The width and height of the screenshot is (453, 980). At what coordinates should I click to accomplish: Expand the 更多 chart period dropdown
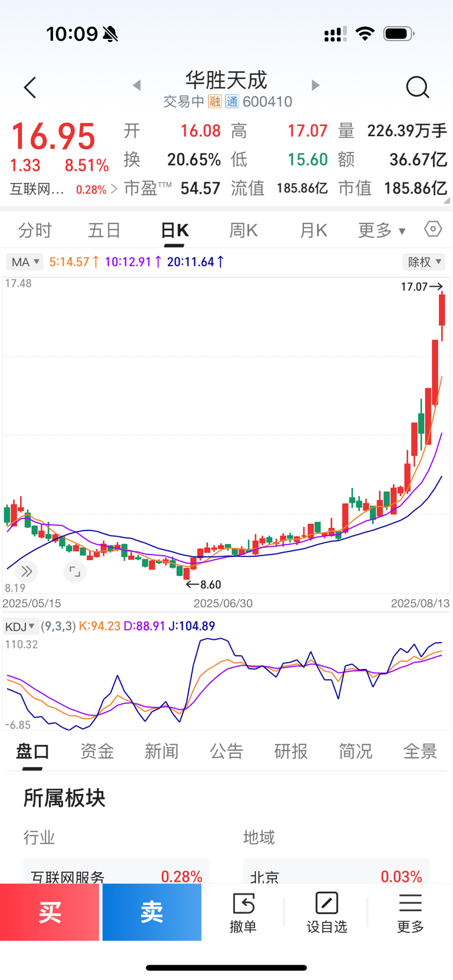point(382,230)
